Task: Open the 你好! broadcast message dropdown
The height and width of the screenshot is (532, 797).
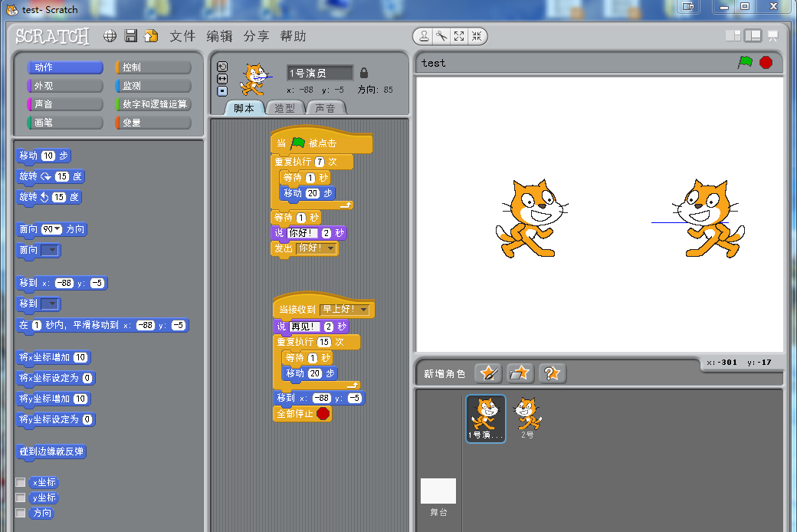Action: 330,248
